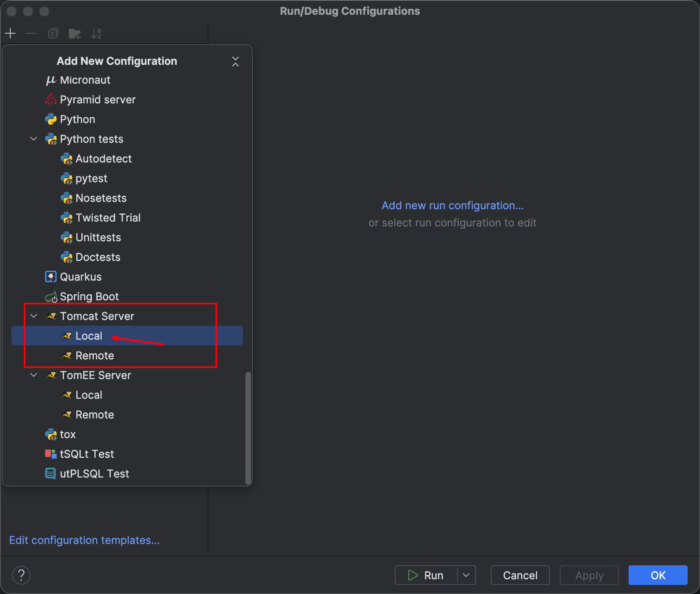Click the Spring Boot label text

tap(89, 297)
